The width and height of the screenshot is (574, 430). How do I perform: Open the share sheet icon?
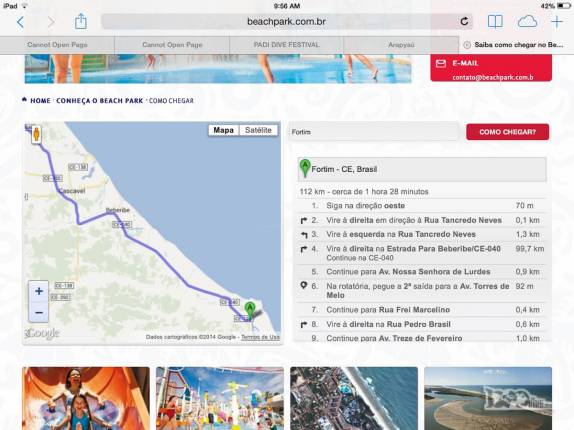point(81,22)
